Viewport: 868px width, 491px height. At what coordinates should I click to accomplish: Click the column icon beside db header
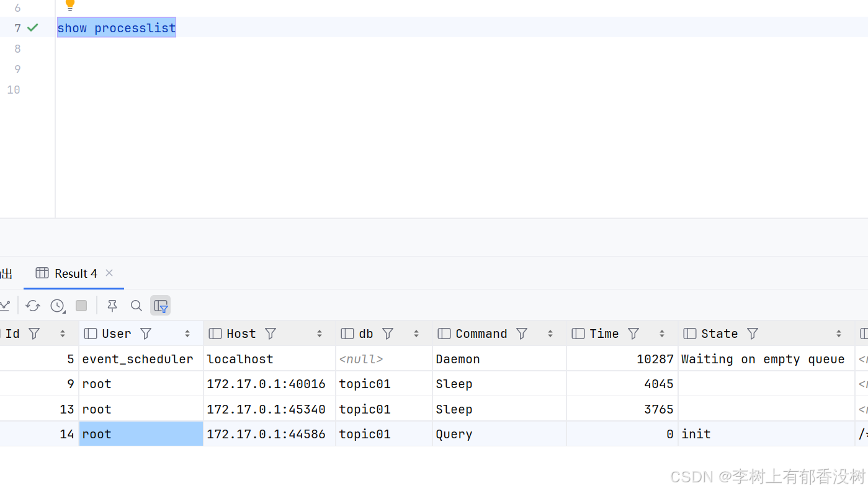pos(347,334)
